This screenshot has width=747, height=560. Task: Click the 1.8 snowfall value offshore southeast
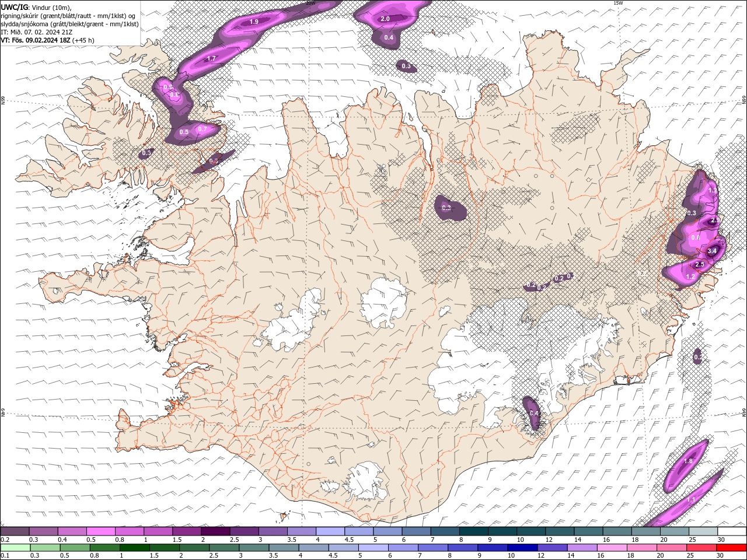(688, 461)
